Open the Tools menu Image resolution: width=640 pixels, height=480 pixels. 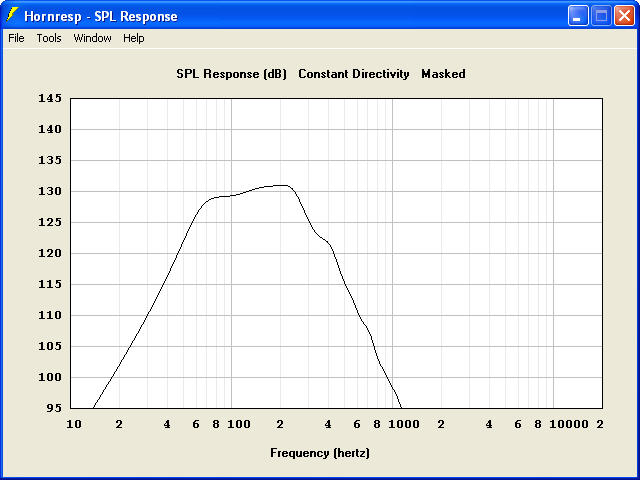tap(49, 38)
